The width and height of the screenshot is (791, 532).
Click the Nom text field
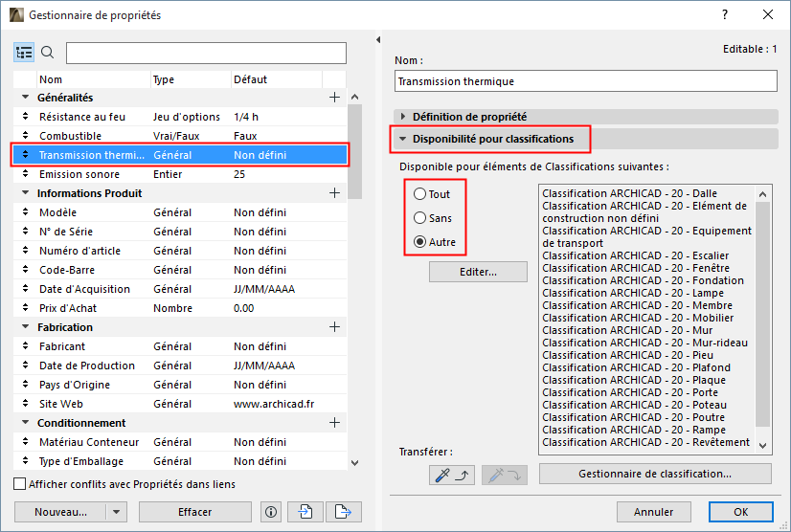point(586,81)
